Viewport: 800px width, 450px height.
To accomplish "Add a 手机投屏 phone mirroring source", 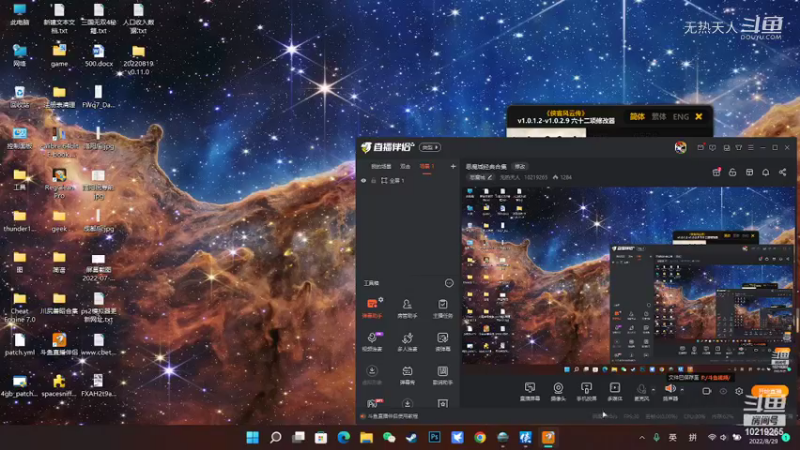I will point(586,391).
